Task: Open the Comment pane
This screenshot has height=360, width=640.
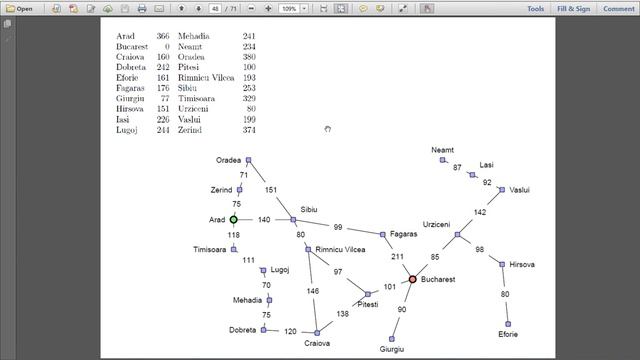Action: [619, 9]
